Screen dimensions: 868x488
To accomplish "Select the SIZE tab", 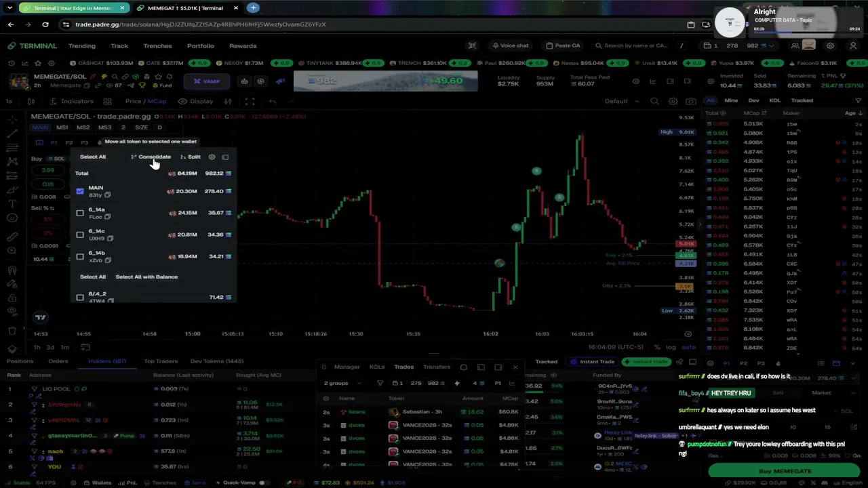I will (141, 127).
